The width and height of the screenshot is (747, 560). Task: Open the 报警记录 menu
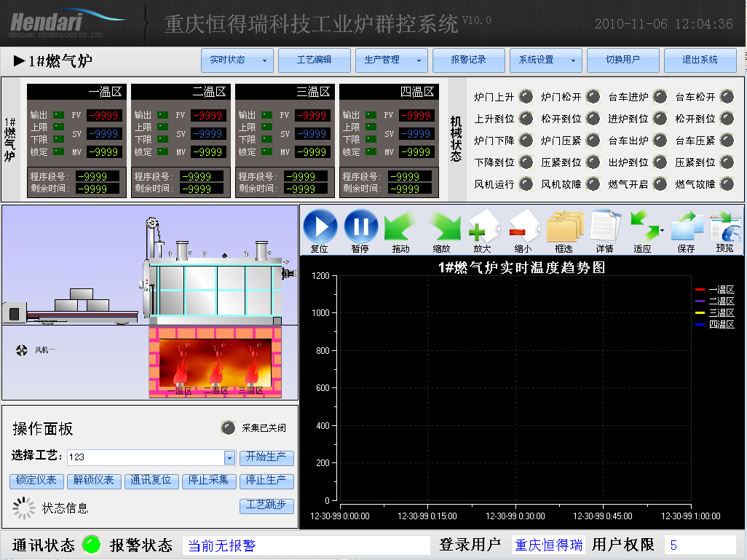point(468,60)
